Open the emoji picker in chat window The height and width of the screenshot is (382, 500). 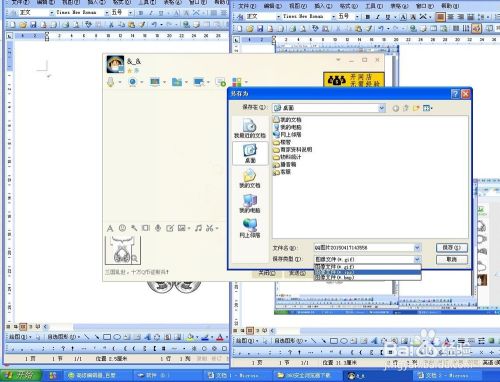(122, 228)
